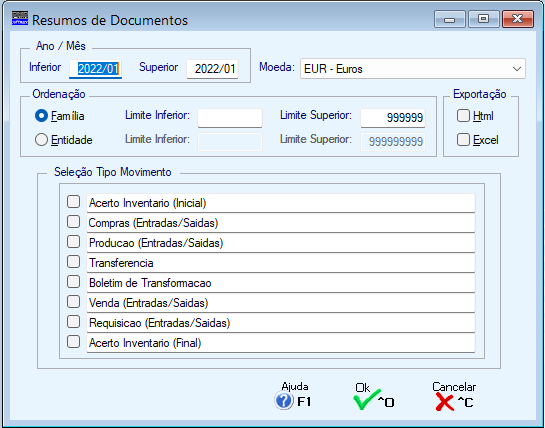Minimize the Resumos de Documentos window
545x428 pixels.
449,19
